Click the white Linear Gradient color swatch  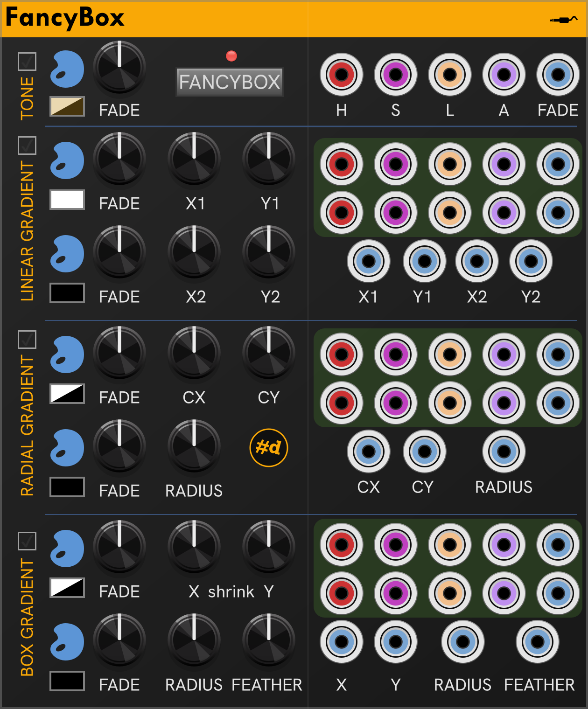click(x=67, y=200)
